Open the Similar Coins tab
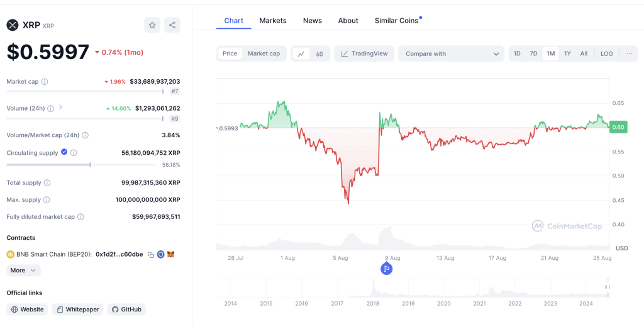The height and width of the screenshot is (324, 644). (397, 21)
